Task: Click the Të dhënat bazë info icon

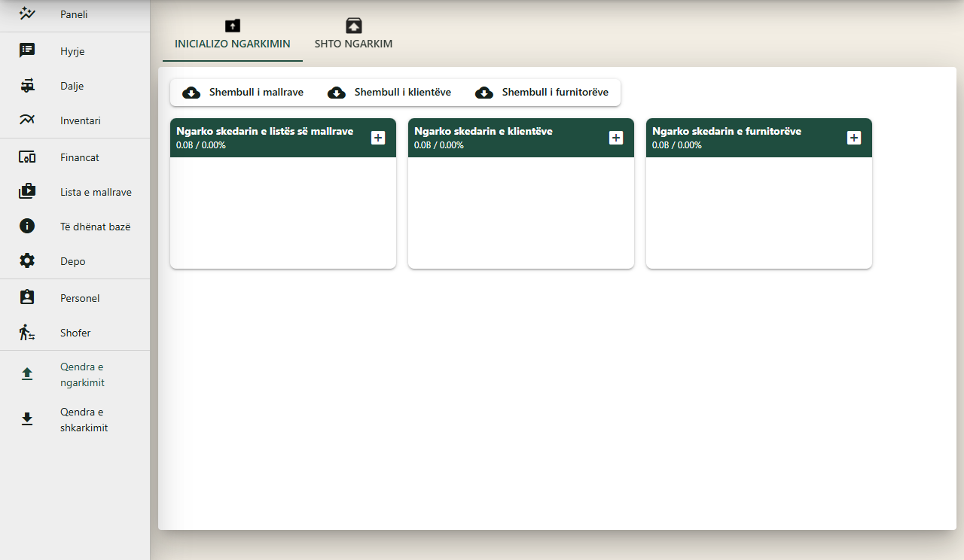Action: [27, 226]
